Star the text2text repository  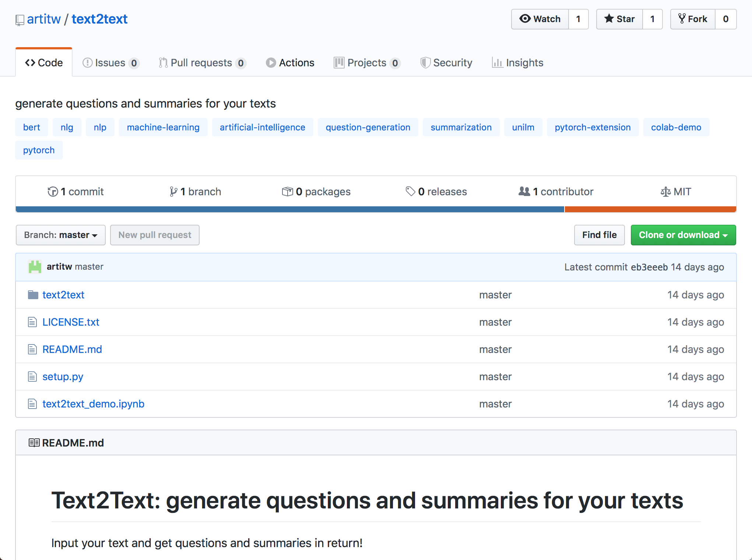click(x=619, y=19)
